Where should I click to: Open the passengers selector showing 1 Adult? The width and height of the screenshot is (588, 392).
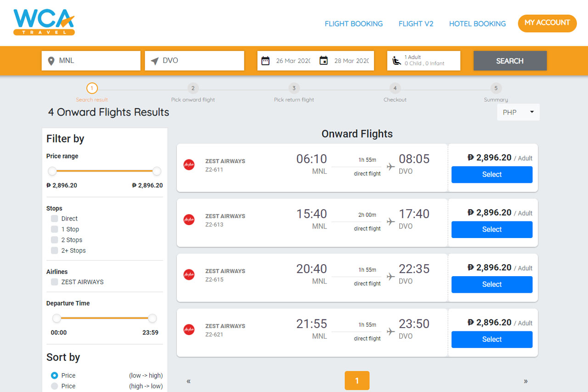tap(424, 61)
